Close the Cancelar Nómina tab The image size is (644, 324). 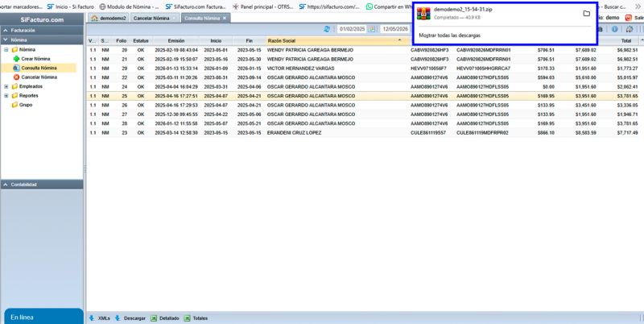click(x=174, y=18)
